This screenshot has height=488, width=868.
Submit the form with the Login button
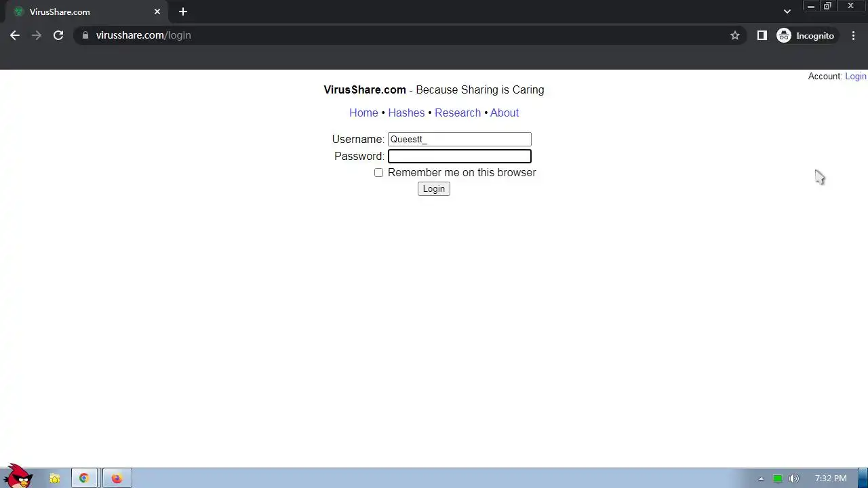pos(434,189)
